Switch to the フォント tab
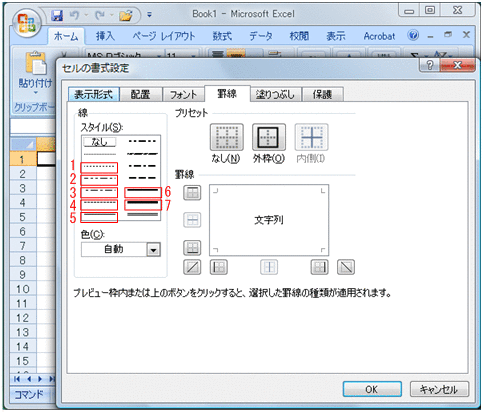This screenshot has height=413, width=484. (183, 95)
